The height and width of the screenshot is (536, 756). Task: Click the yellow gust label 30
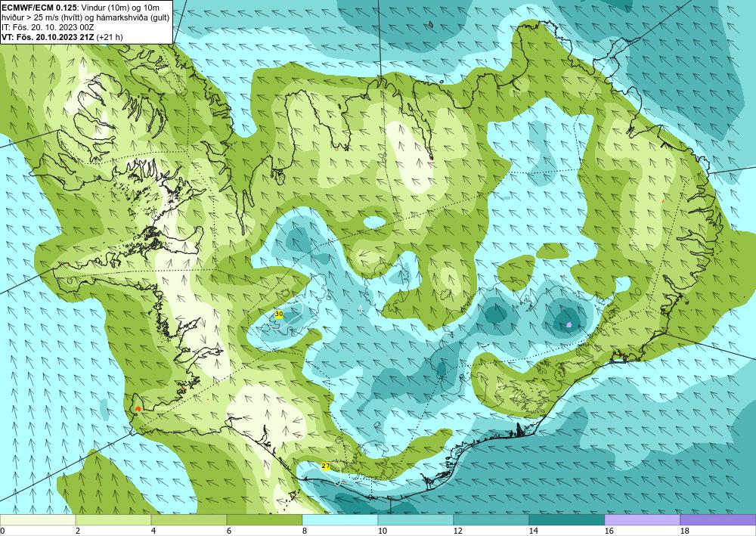(279, 314)
